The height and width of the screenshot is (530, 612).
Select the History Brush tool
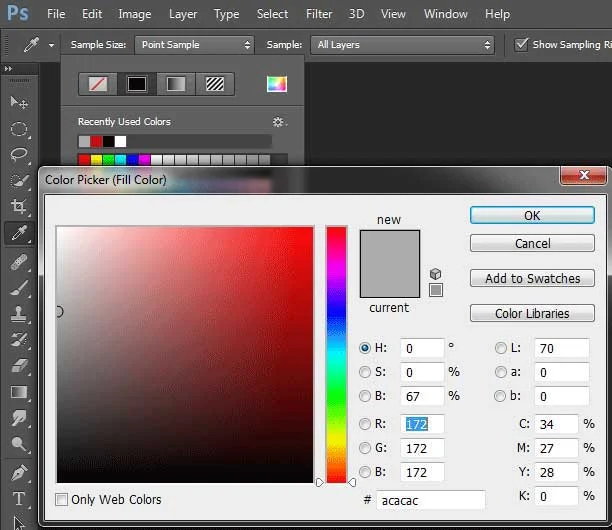click(19, 340)
